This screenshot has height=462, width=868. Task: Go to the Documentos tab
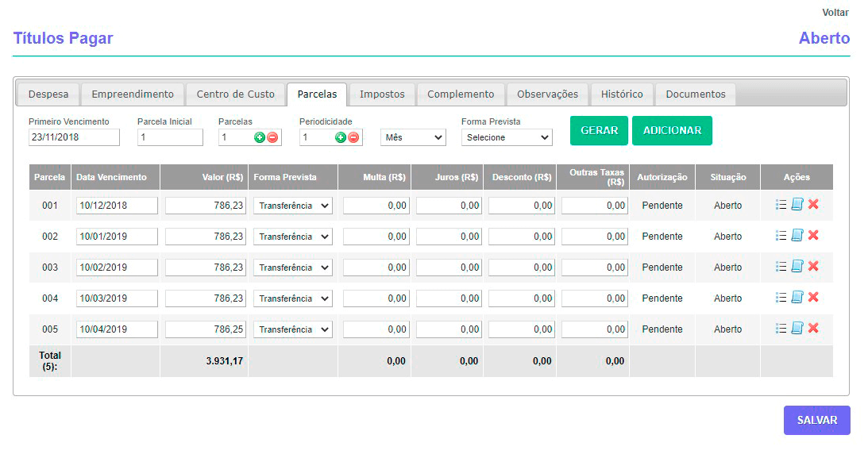(x=695, y=94)
